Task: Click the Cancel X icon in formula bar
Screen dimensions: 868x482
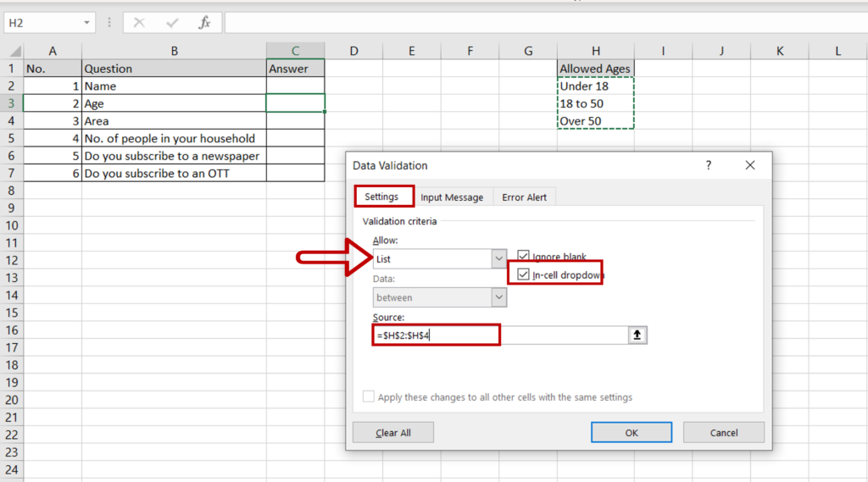Action: click(139, 23)
